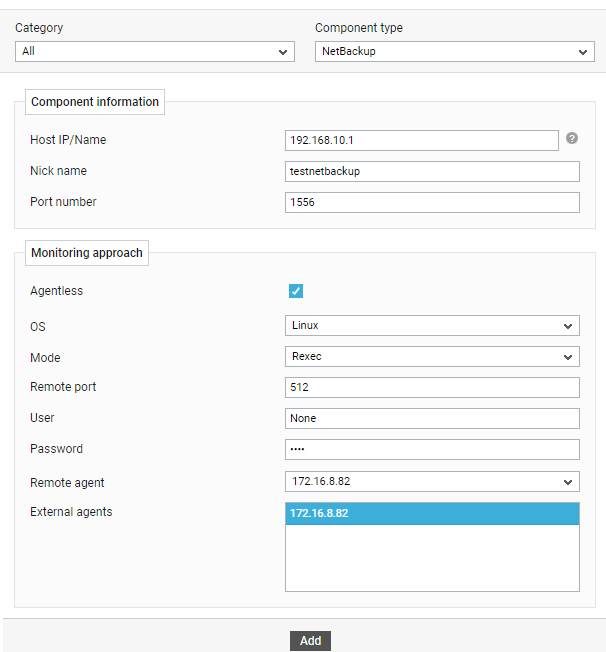Open the Mode dropdown showing Rexec
606x652 pixels.
[432, 357]
